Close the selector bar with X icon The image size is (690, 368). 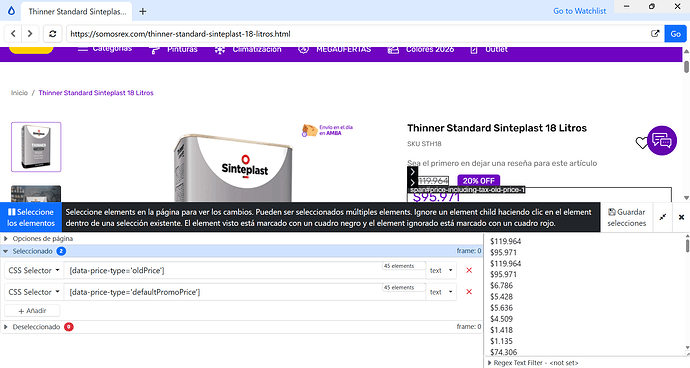(x=681, y=217)
